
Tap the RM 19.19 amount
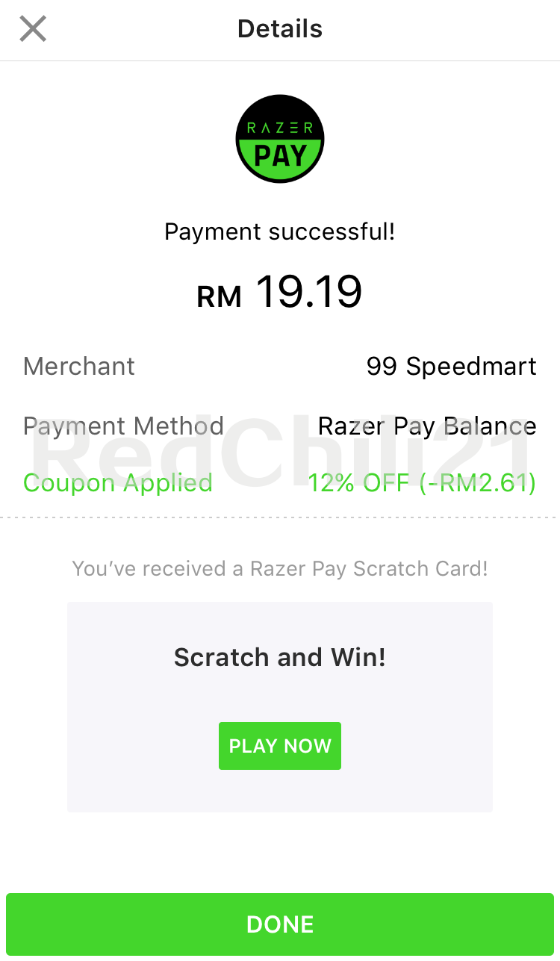[280, 292]
